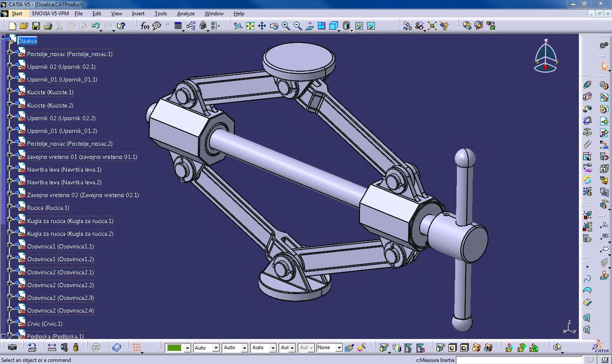Fit All In view

[x=250, y=26]
